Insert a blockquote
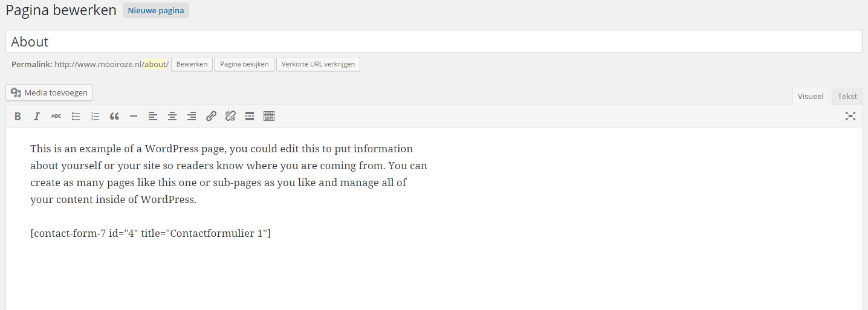 point(114,116)
